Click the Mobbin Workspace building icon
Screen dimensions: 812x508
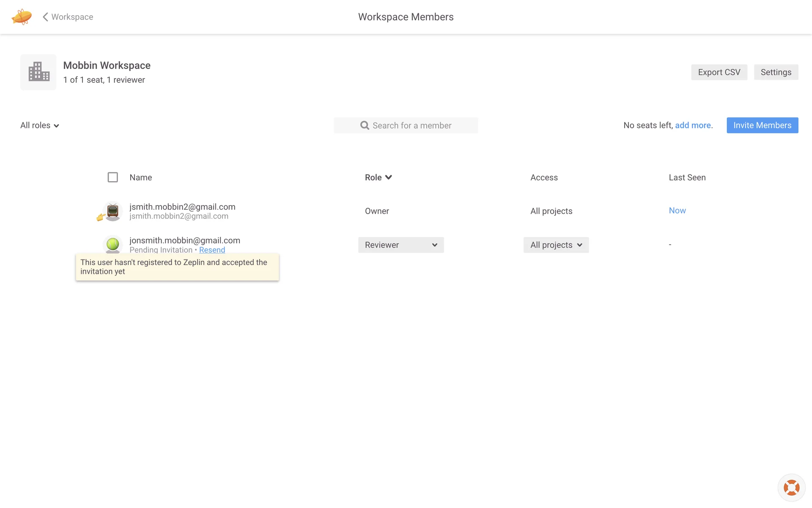pyautogui.click(x=38, y=72)
